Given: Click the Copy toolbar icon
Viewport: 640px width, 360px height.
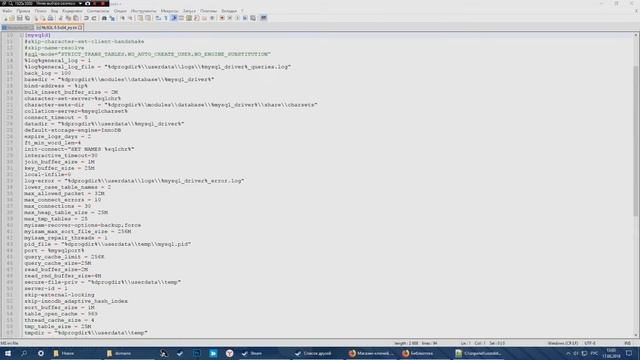Looking at the screenshot, I should pos(68,18).
